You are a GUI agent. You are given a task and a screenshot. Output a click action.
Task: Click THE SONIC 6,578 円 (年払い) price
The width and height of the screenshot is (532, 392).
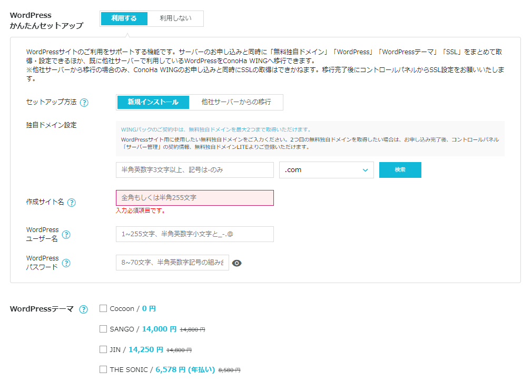click(x=185, y=370)
